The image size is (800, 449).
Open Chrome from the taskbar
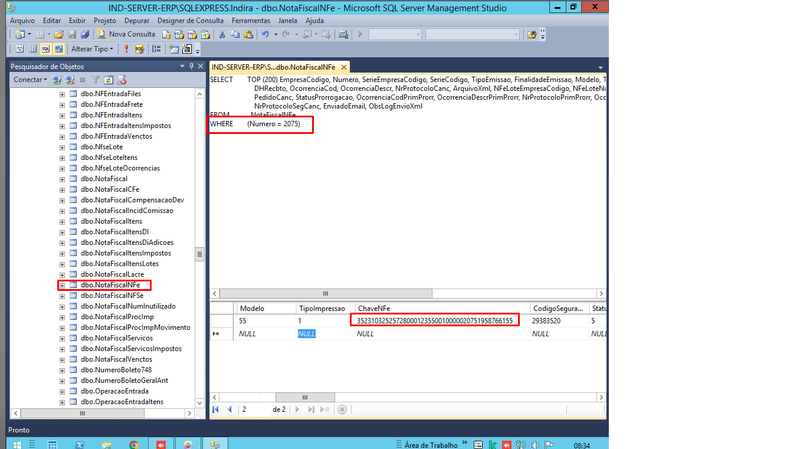click(x=133, y=445)
